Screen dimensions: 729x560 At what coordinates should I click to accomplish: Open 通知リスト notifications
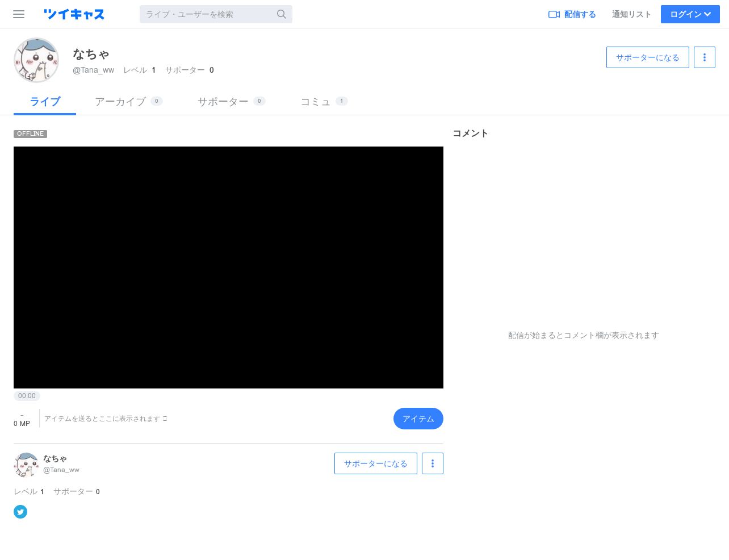coord(631,14)
